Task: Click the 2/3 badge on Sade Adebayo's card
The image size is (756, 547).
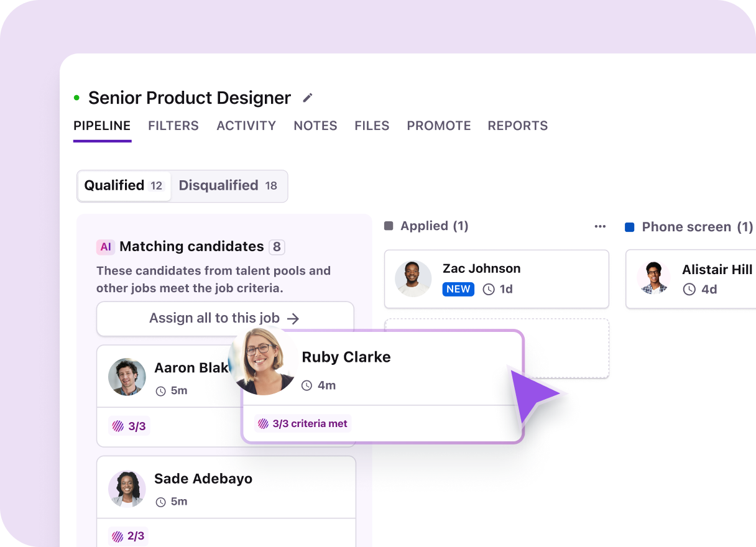Action: pyautogui.click(x=129, y=536)
